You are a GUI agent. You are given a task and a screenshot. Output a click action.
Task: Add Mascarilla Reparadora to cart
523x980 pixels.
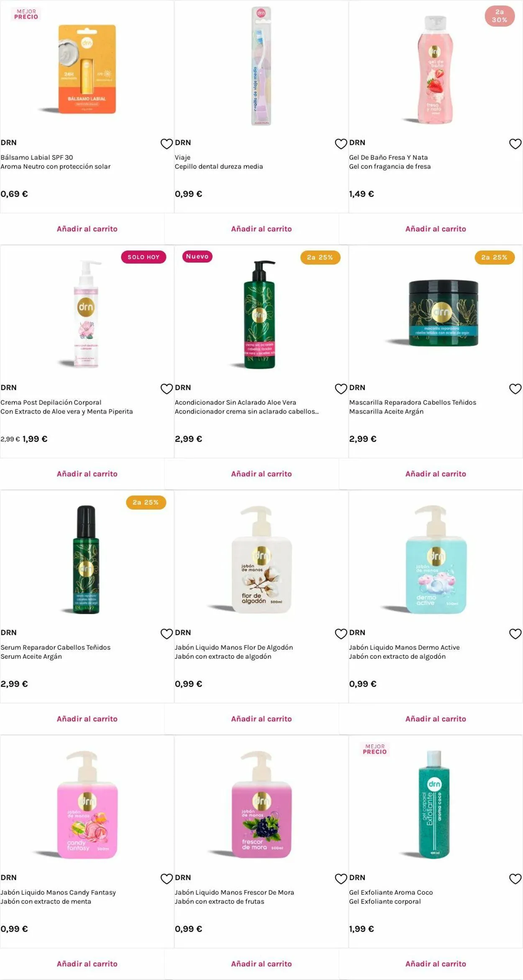coord(436,474)
